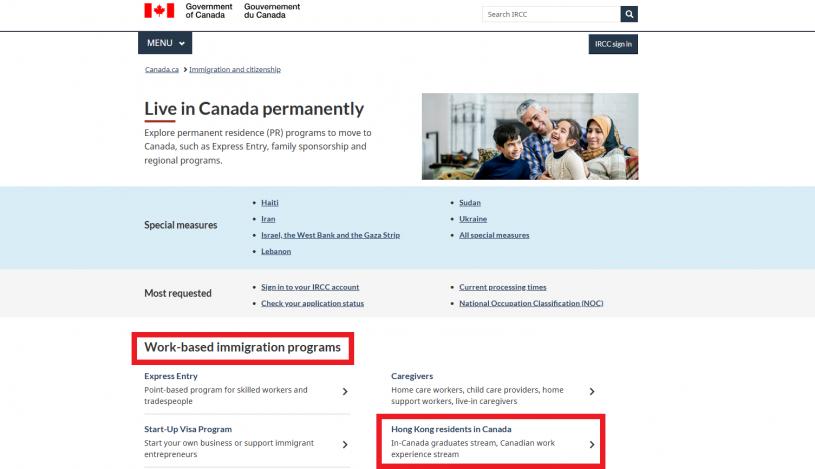Click the Hong Kong residents chevron arrow
The image size is (815, 469).
(x=591, y=444)
